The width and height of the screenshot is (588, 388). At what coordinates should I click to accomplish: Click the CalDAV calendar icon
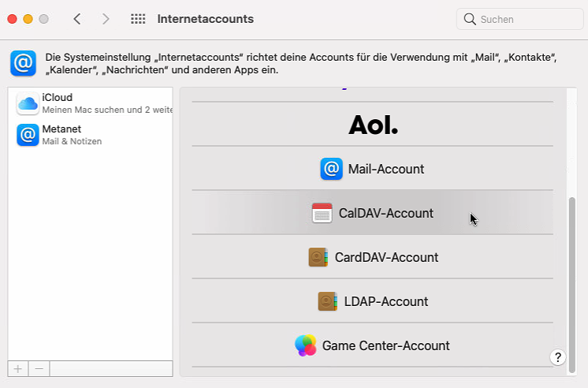click(x=322, y=213)
